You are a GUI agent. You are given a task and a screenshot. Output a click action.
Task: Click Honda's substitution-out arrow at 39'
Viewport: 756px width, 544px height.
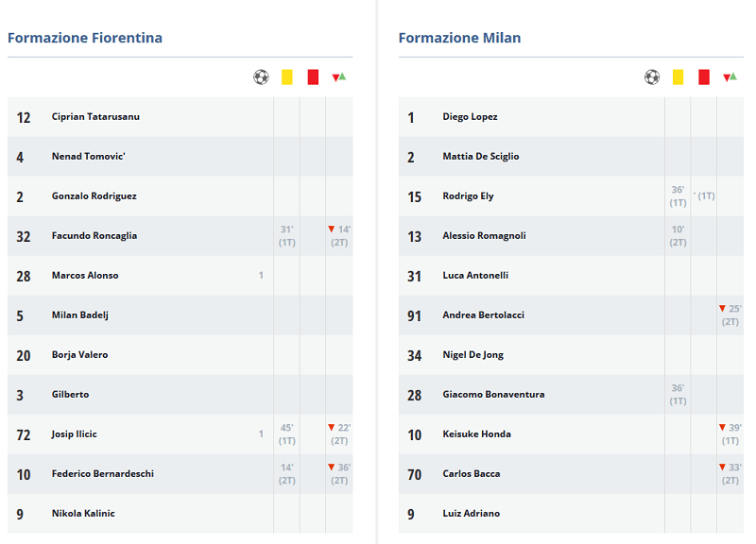(x=722, y=428)
